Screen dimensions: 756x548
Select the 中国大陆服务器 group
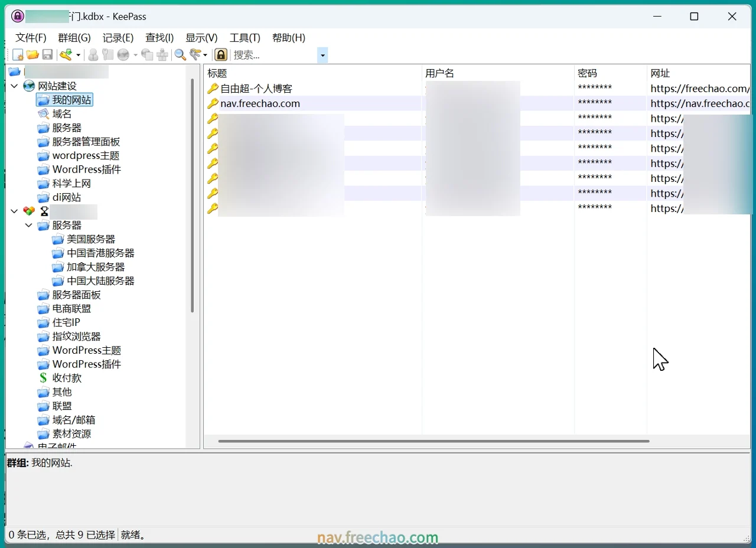100,281
